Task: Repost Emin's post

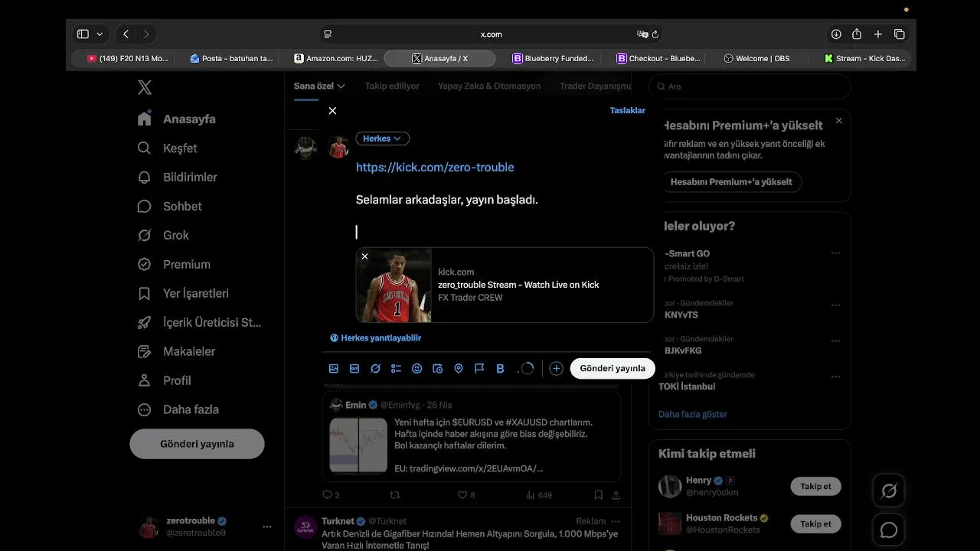Action: coord(395,495)
